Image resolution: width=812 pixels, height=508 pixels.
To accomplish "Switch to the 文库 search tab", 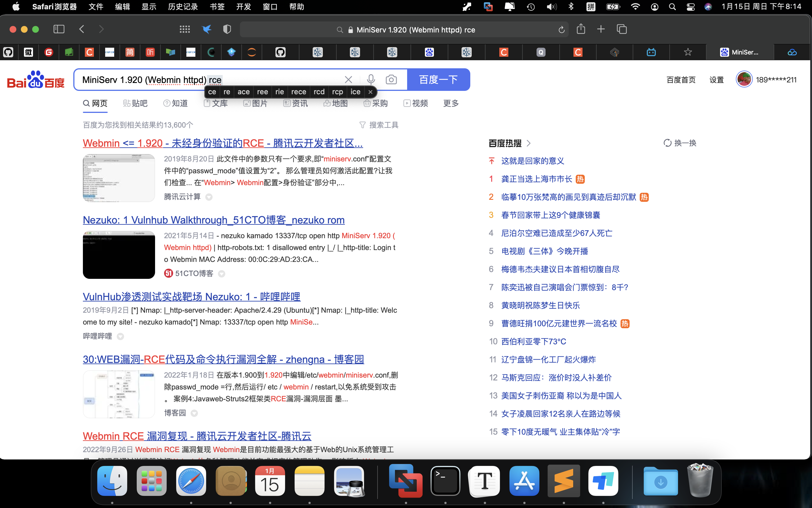I will coord(216,103).
